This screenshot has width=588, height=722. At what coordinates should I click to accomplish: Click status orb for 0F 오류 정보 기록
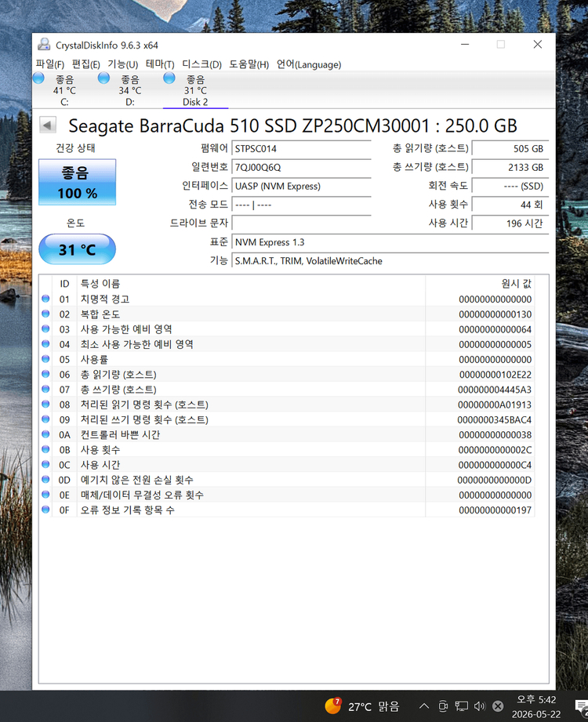45,510
